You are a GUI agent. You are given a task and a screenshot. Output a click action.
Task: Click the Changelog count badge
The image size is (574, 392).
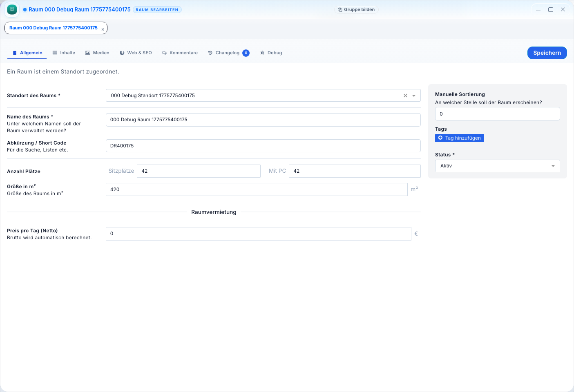[x=246, y=53]
